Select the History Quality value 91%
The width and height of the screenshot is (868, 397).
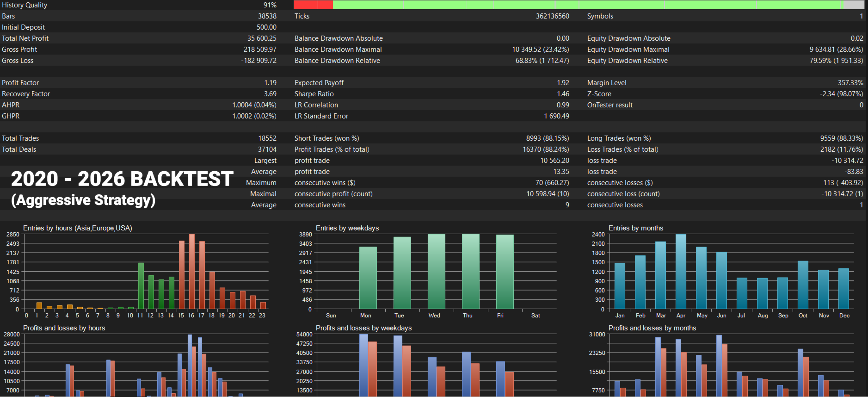[270, 5]
